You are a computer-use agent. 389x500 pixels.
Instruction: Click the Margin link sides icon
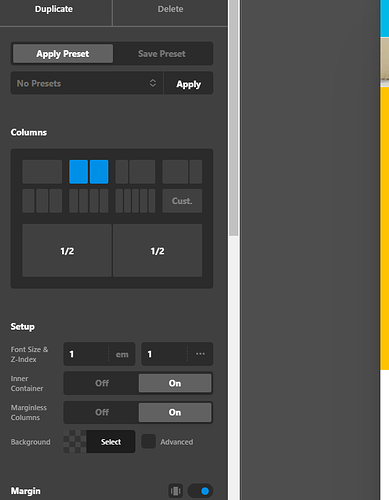point(175,491)
